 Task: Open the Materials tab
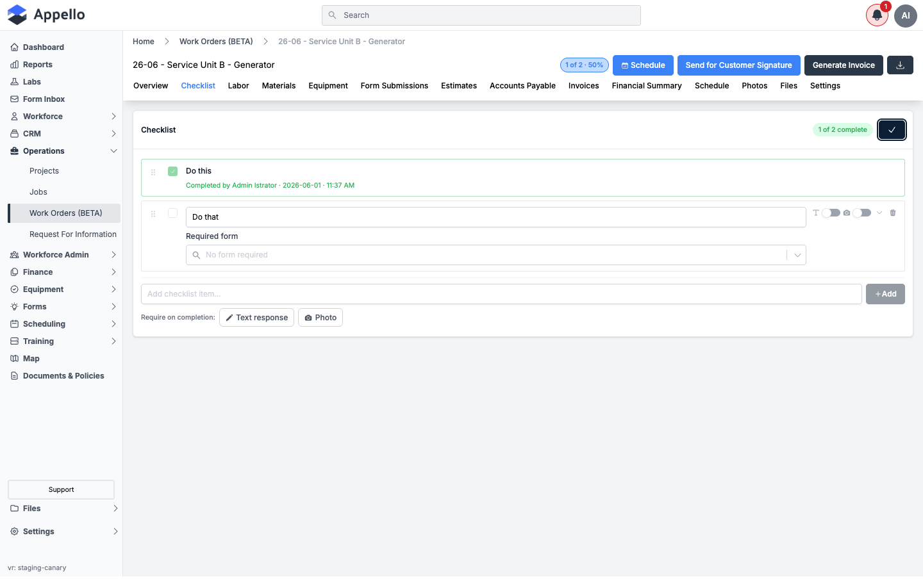click(279, 86)
